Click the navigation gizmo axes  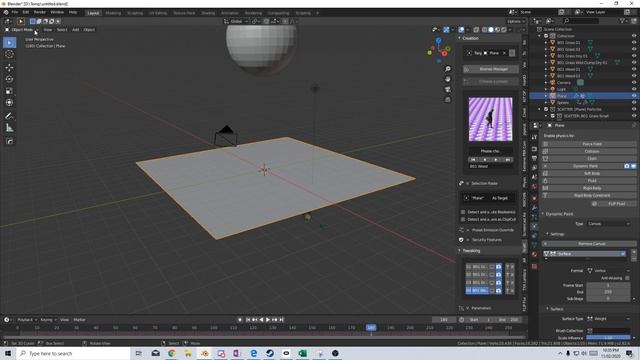tap(438, 50)
